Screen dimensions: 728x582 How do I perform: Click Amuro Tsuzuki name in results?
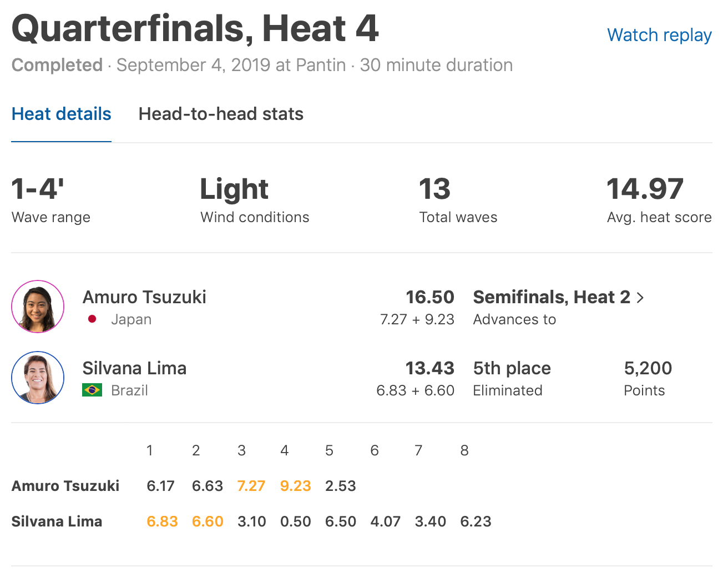pos(144,297)
